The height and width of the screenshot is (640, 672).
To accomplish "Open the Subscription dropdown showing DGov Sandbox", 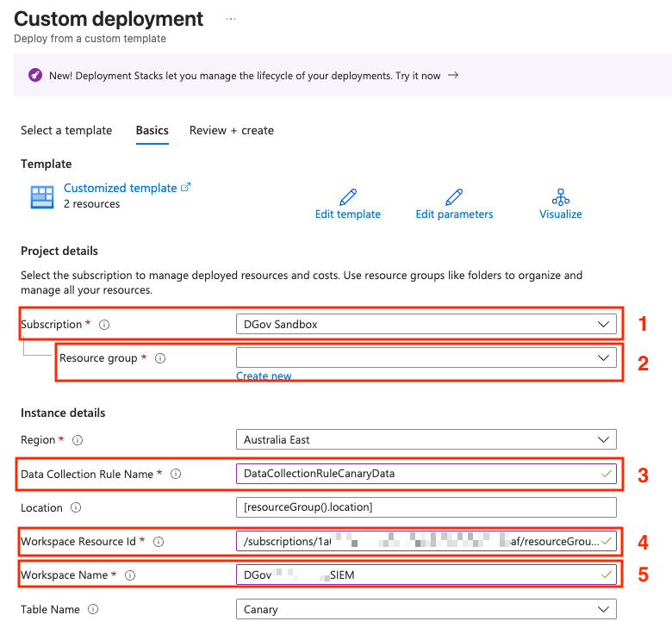I will (x=426, y=324).
